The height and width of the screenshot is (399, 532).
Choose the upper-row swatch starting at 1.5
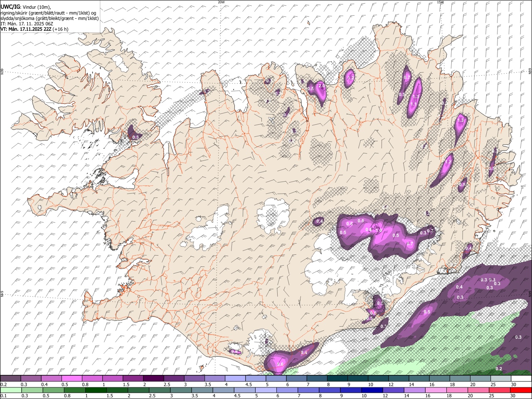pos(133,379)
